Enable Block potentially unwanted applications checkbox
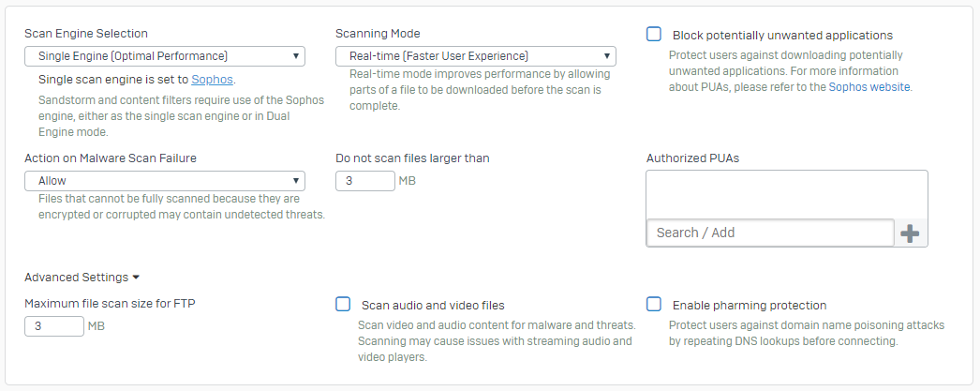This screenshot has width=980, height=391. coord(655,35)
